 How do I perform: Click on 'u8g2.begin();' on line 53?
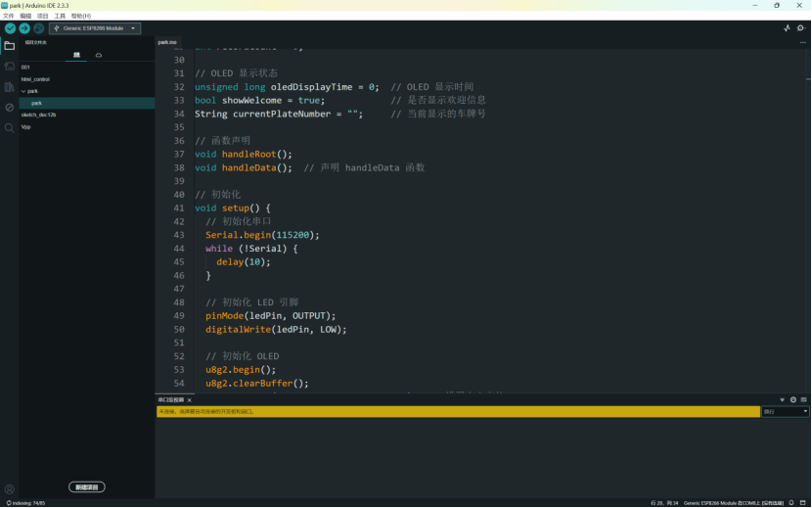pos(241,370)
